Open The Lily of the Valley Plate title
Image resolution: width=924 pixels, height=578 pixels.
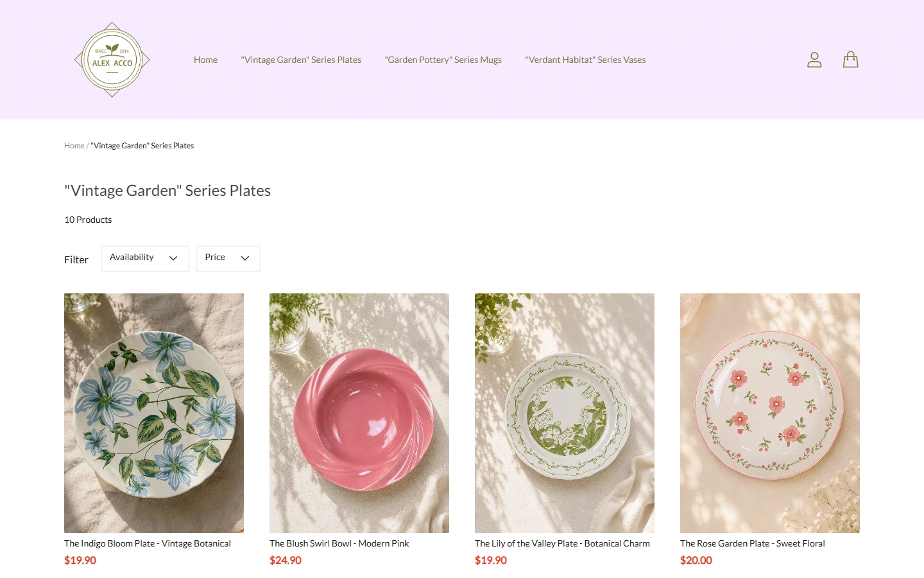[562, 543]
